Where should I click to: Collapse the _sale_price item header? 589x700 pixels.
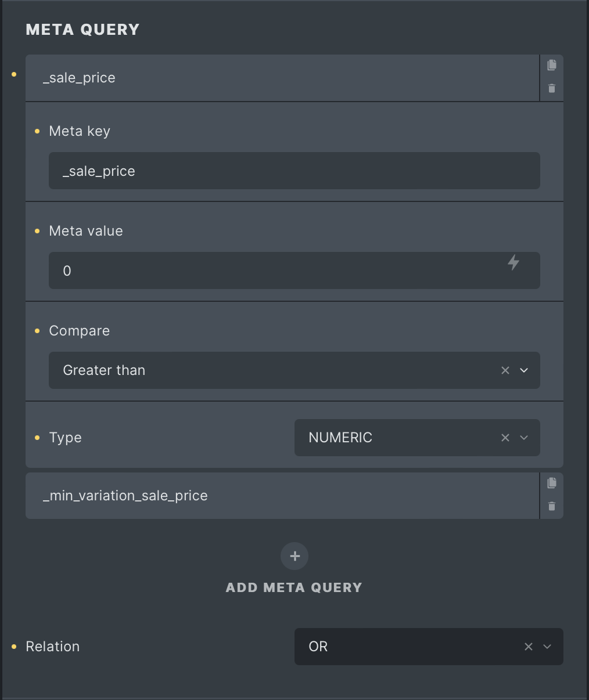[282, 78]
